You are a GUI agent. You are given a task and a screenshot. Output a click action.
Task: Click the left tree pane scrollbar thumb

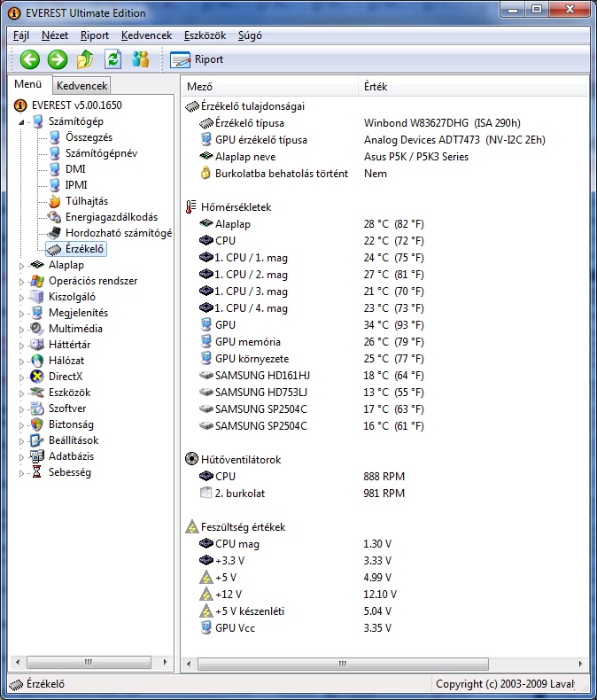click(89, 662)
